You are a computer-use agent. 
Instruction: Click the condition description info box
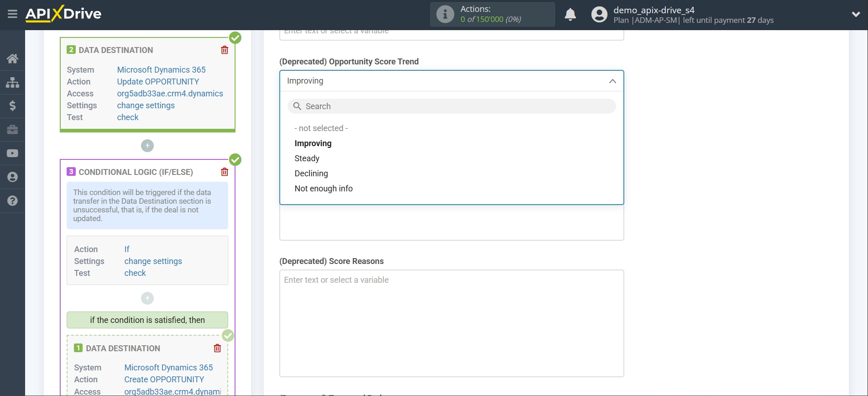pos(147,206)
